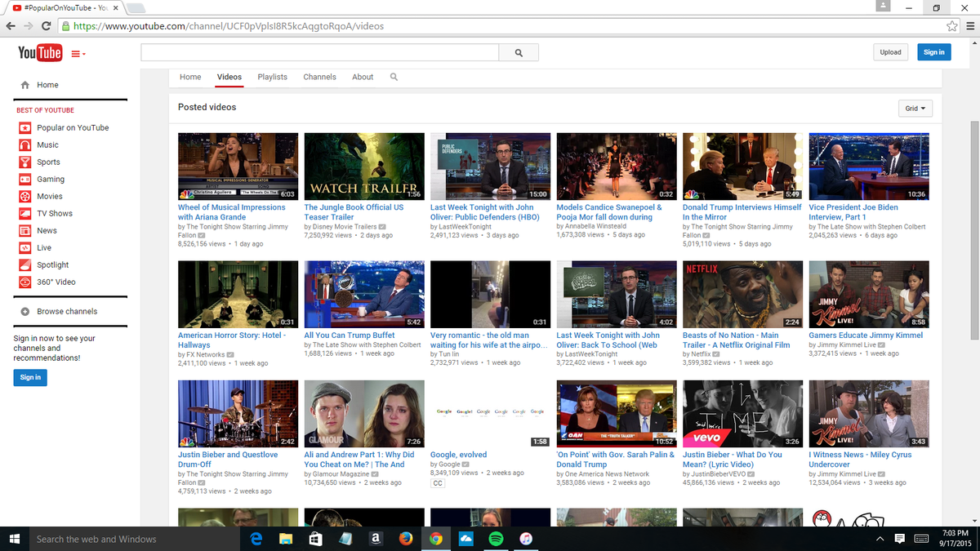Open the 360° Video icon
This screenshot has height=551, width=980.
pos(25,282)
